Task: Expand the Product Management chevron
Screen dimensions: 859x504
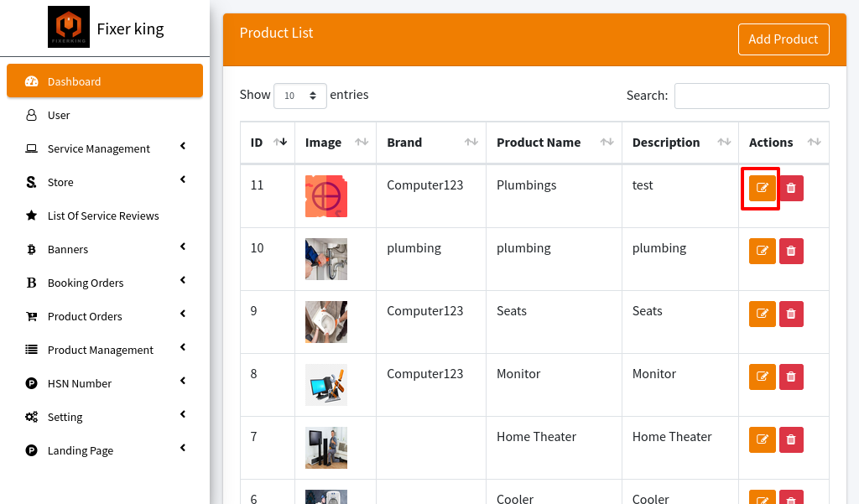Action: coord(183,347)
